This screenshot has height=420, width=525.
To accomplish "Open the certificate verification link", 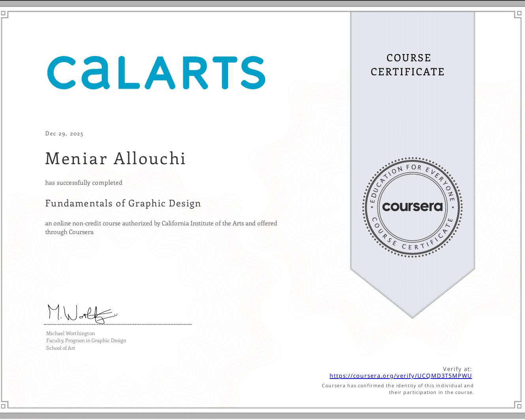I will (401, 375).
